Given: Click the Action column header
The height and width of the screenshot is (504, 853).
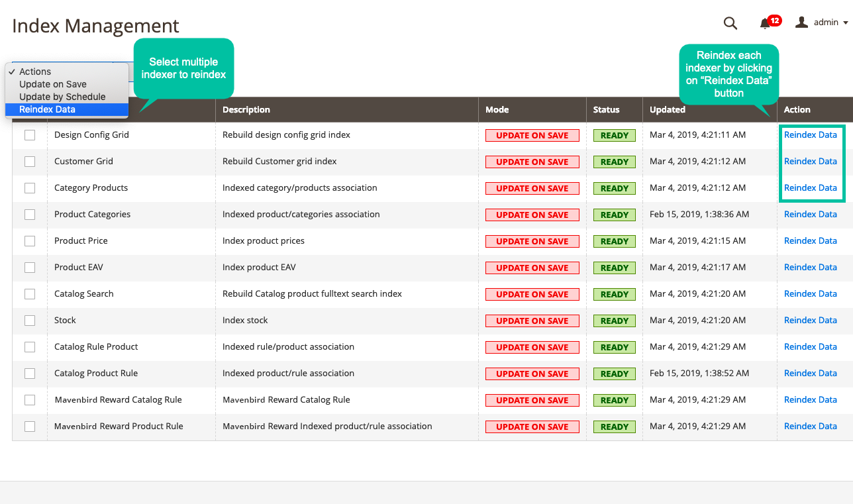Looking at the screenshot, I should [797, 109].
